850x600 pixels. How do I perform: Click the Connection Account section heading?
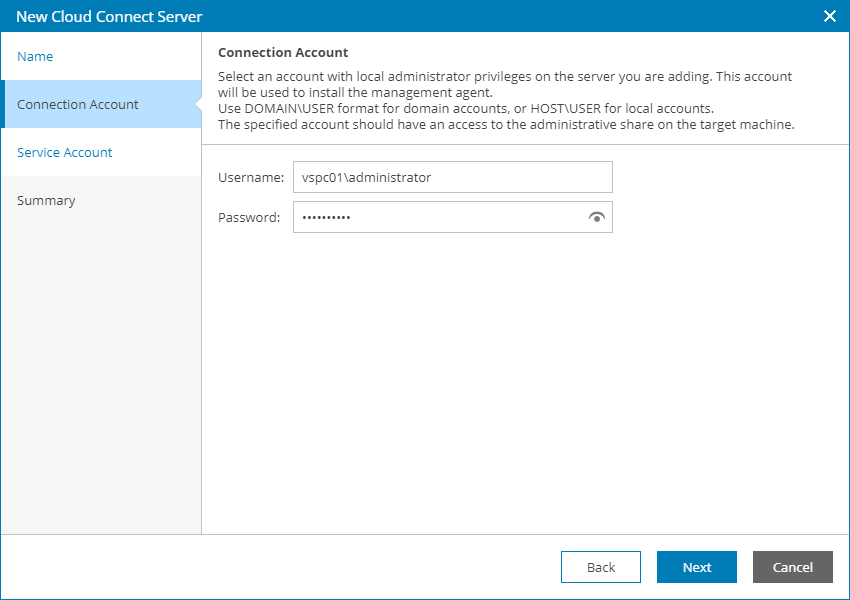click(x=275, y=52)
